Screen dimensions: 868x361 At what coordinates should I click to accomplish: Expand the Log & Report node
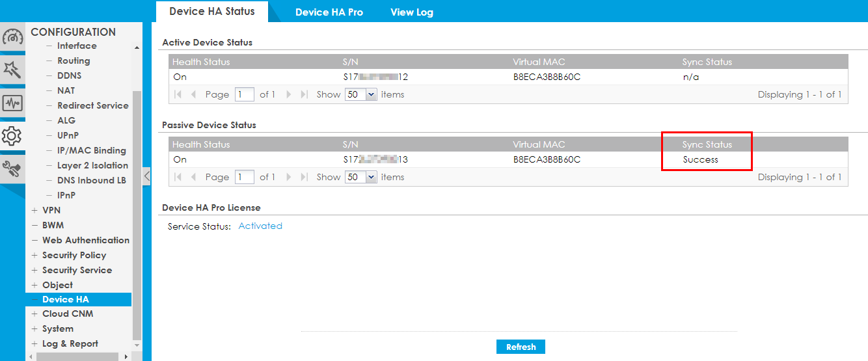pyautogui.click(x=34, y=344)
